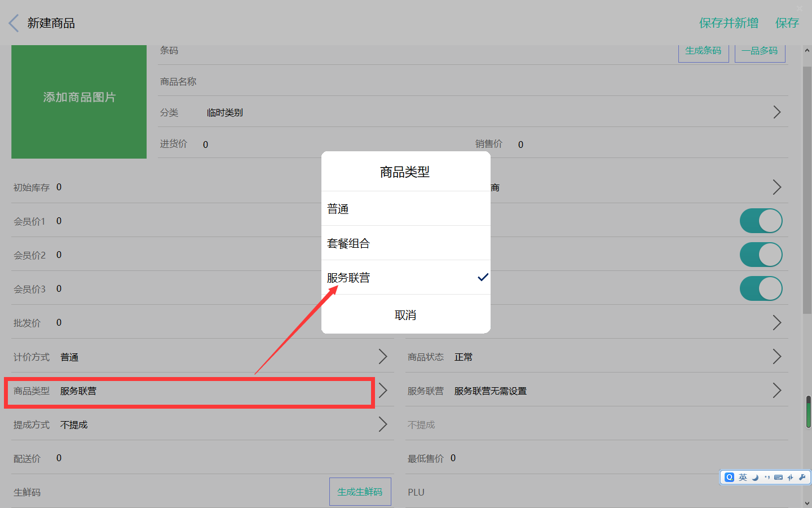This screenshot has height=508, width=812.
Task: Toggle punctuation mode in IME bar
Action: click(x=767, y=478)
